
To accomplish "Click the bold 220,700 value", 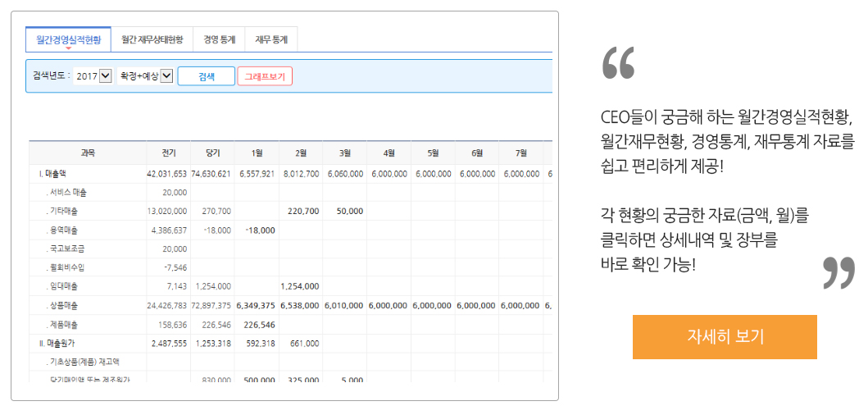I will coord(303,211).
